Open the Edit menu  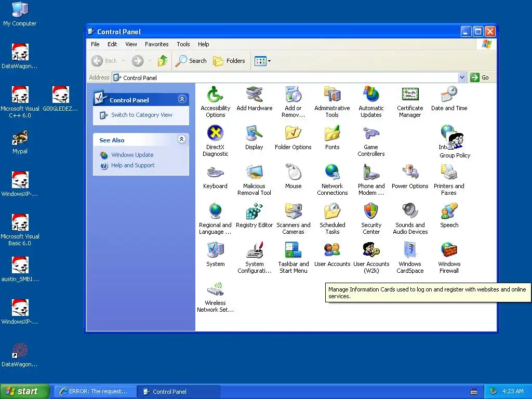tap(112, 44)
